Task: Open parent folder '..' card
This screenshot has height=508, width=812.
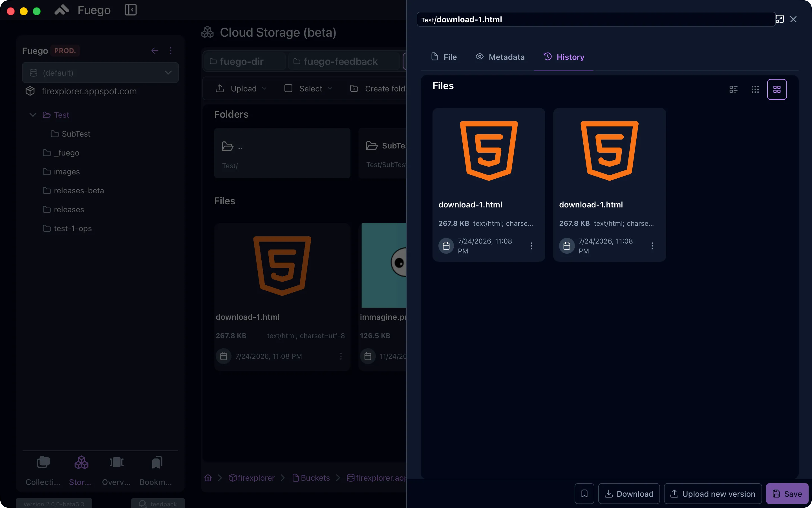Action: (x=282, y=153)
